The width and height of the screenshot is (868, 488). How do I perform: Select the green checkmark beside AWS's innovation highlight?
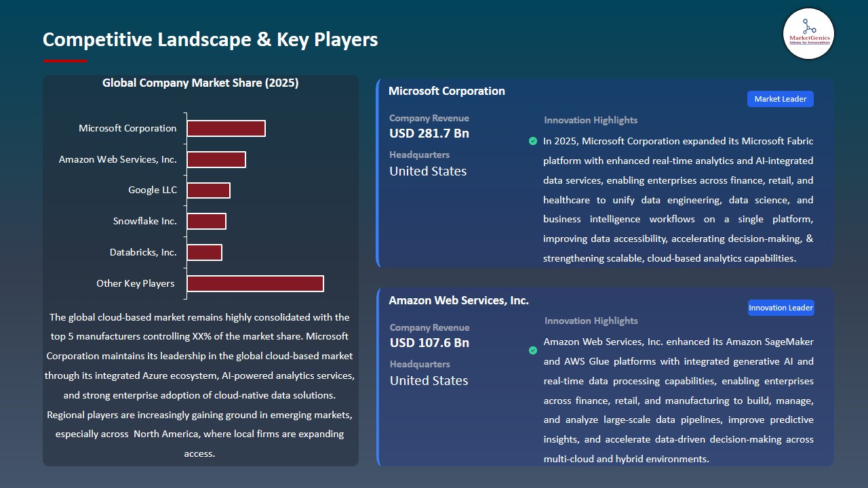(x=533, y=350)
